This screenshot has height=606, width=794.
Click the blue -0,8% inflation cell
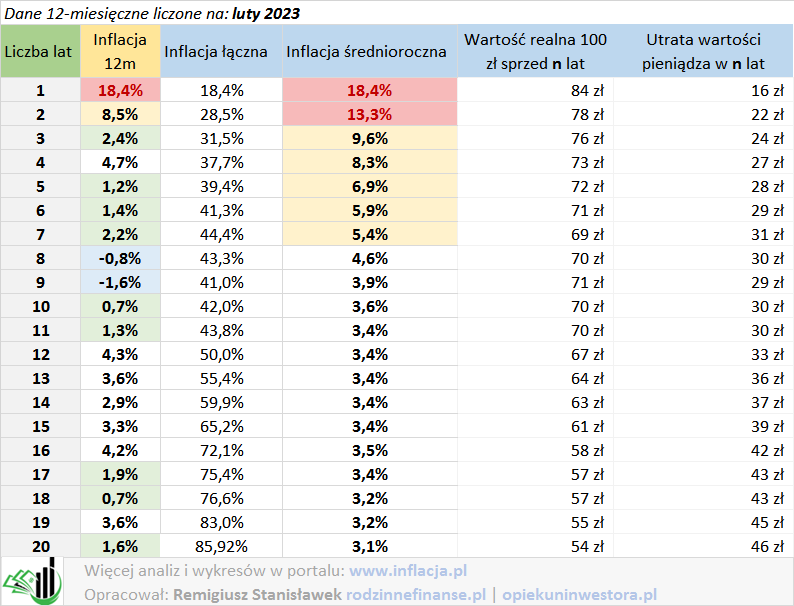(120, 258)
